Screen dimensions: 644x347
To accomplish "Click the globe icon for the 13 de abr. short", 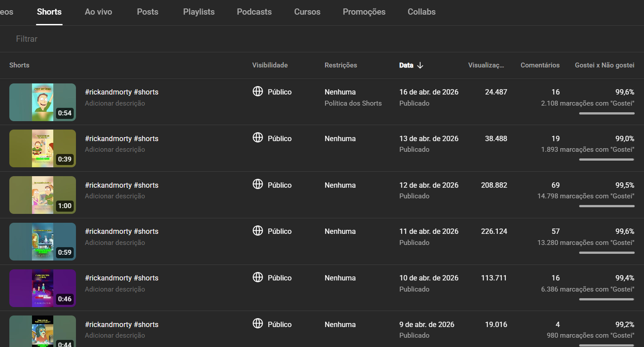I will 258,138.
